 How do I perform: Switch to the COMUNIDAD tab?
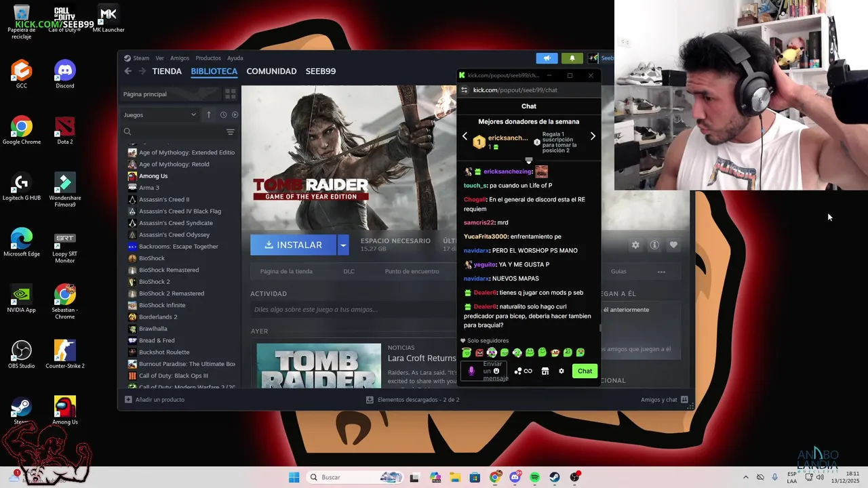(271, 71)
